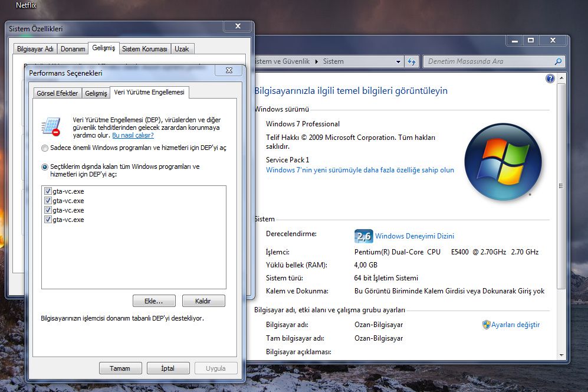Click the scroll up arrow in Sistem window
Image resolution: width=588 pixels, height=392 pixels.
tap(561, 78)
